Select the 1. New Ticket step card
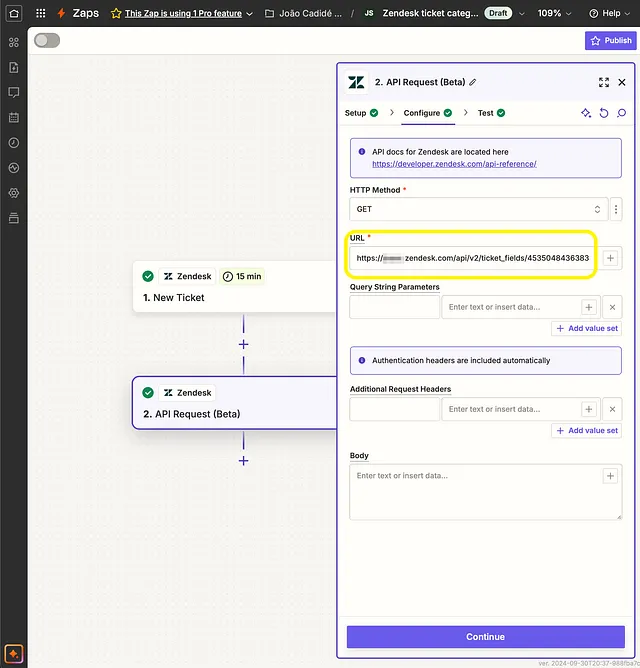640x668 pixels. pyautogui.click(x=235, y=287)
